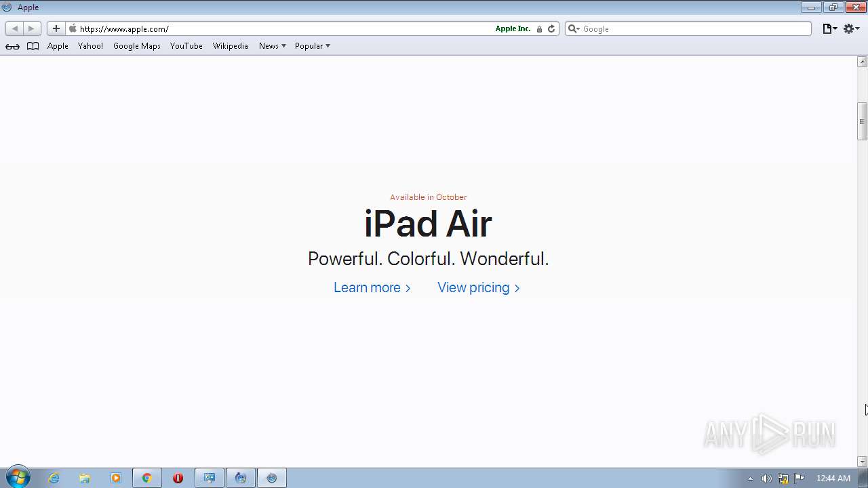Minimize the Safari window

[x=811, y=7]
